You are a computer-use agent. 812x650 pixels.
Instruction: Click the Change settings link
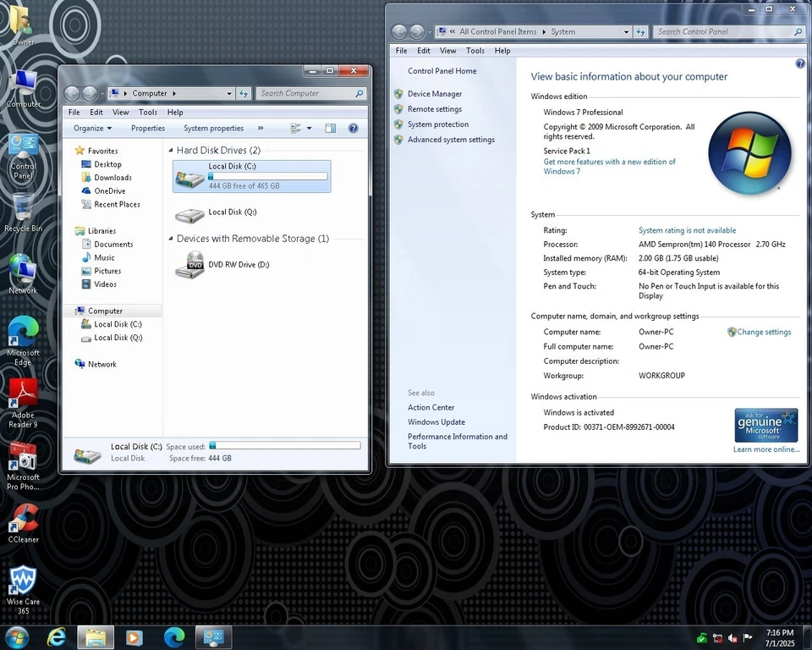(764, 332)
